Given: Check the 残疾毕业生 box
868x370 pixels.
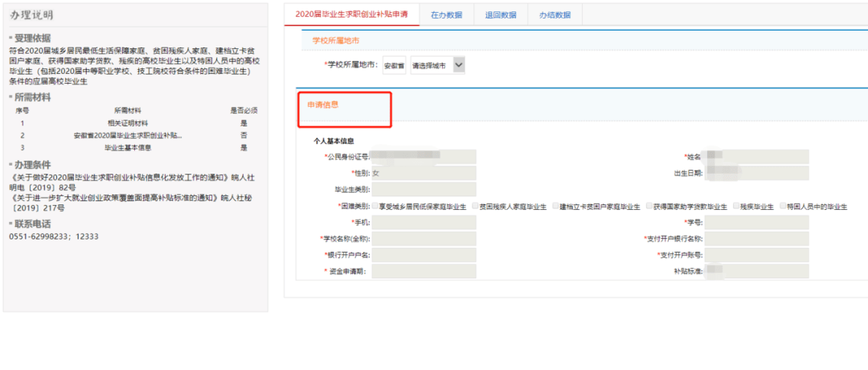Looking at the screenshot, I should [735, 206].
